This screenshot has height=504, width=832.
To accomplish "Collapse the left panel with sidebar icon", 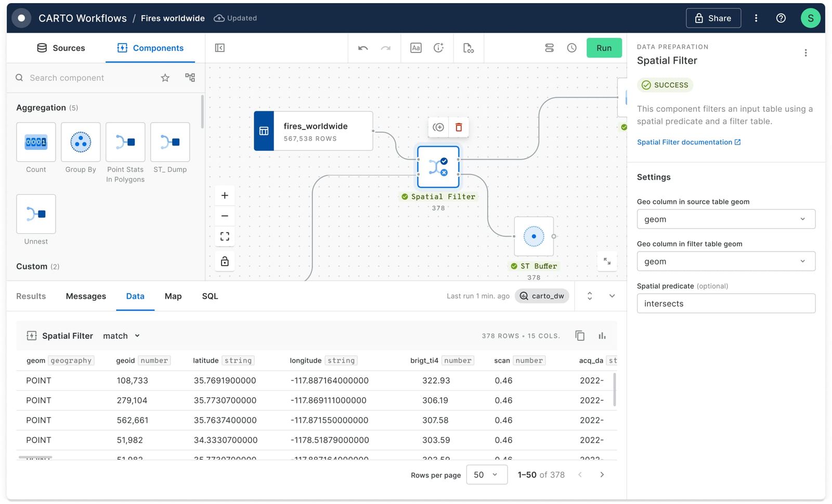I will [219, 48].
